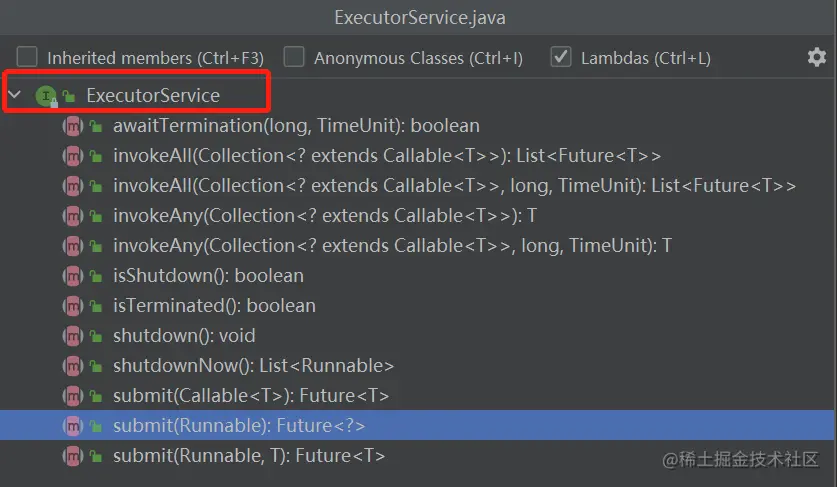
Task: Click the Inherited members (Ctrl+F3) label
Action: (155, 58)
